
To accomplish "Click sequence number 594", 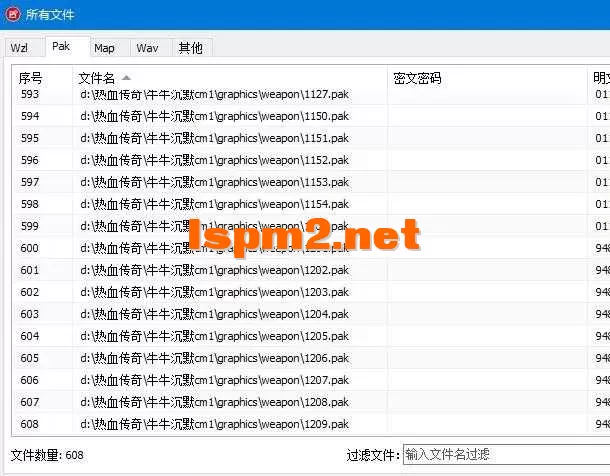I will coord(30,116).
